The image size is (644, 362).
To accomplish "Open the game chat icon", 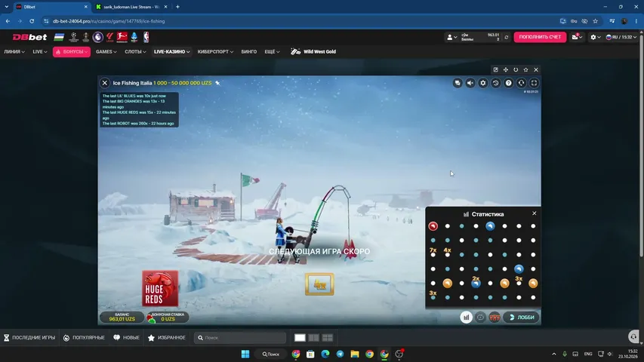I will 457,83.
